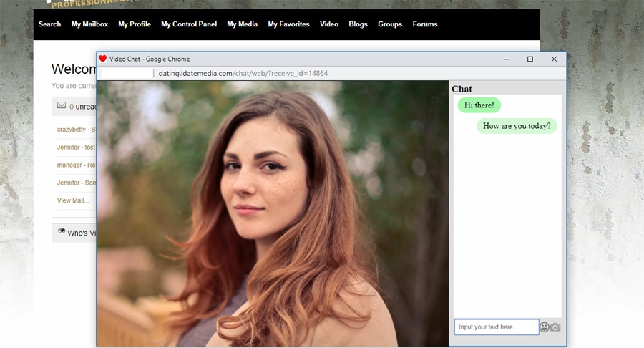Viewport: 644px width, 348px height.
Task: Click the '0 unread' mailbox header text
Action: [x=82, y=107]
